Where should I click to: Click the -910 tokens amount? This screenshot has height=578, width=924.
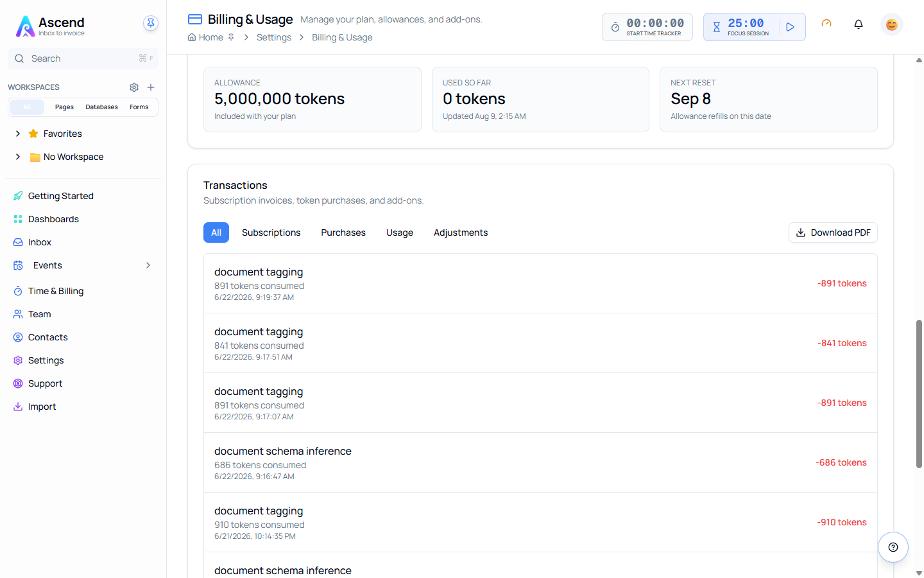click(x=842, y=522)
